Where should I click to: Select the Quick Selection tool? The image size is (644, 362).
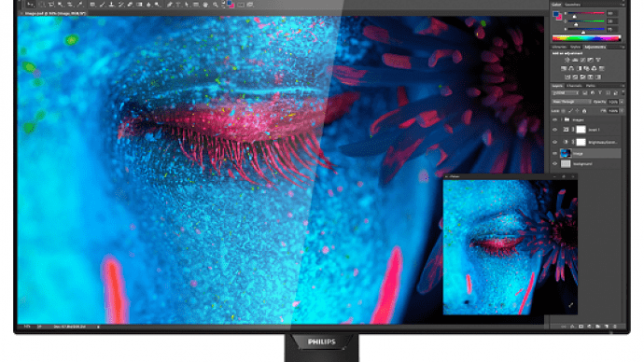point(61,5)
